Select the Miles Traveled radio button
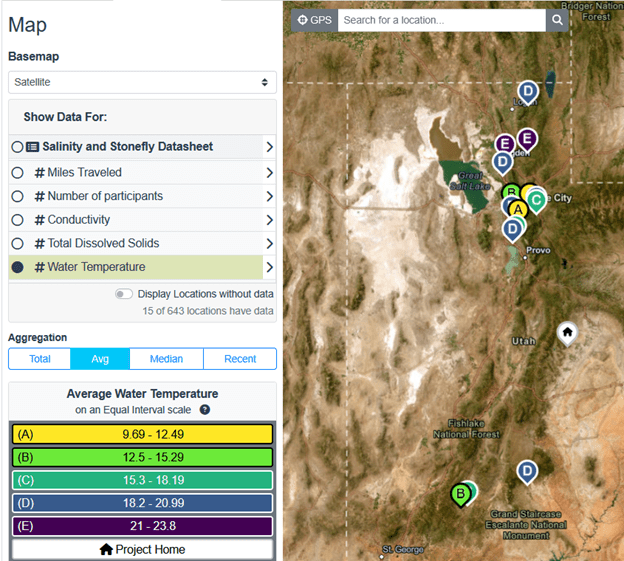The image size is (624, 561). [x=17, y=172]
